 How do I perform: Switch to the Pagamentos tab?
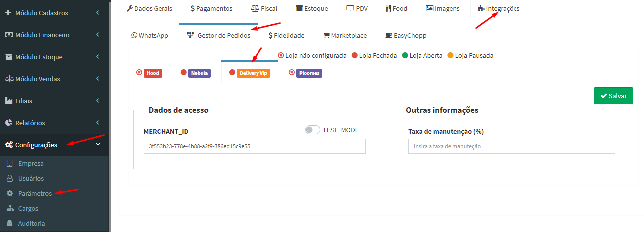click(211, 8)
